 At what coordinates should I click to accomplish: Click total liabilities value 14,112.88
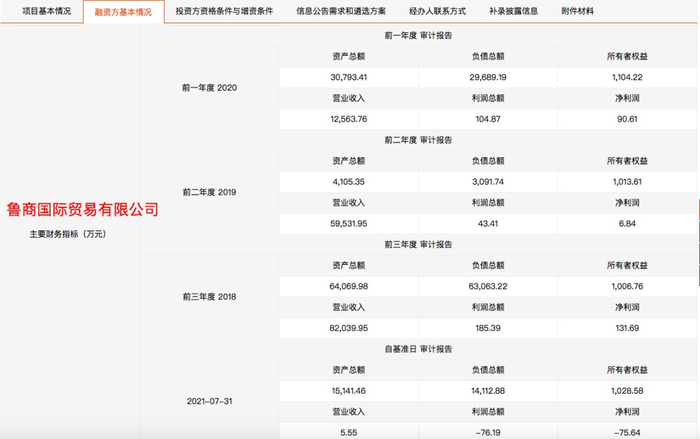click(488, 391)
